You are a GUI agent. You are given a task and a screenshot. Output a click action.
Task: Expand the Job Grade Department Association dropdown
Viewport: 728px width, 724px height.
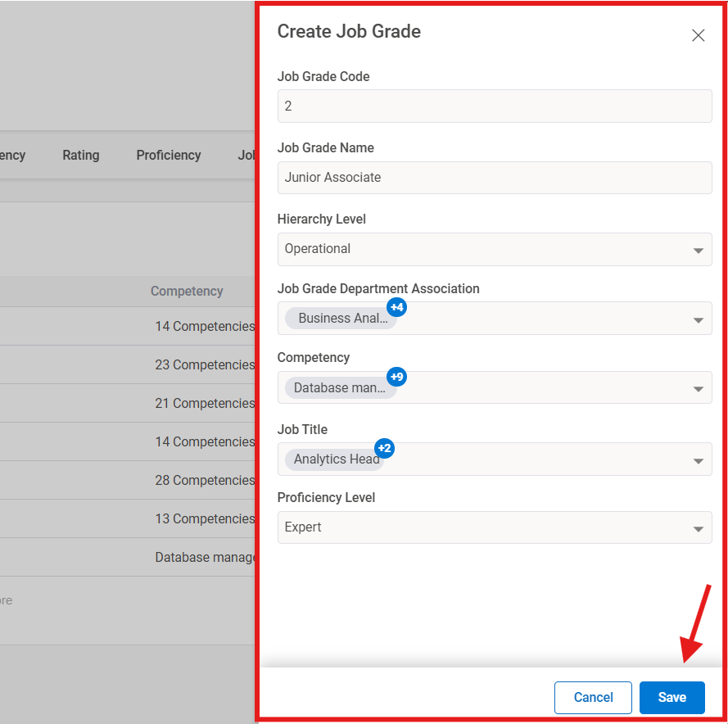(x=698, y=319)
